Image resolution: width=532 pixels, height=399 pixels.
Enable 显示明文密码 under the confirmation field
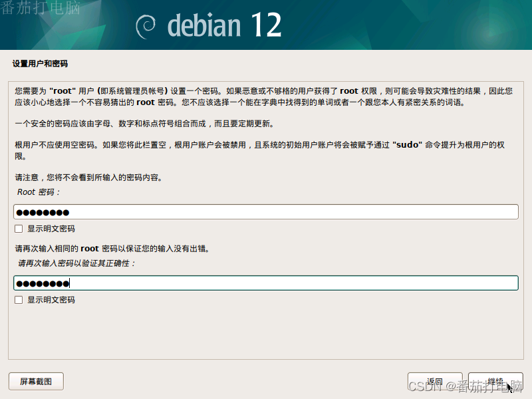click(19, 300)
